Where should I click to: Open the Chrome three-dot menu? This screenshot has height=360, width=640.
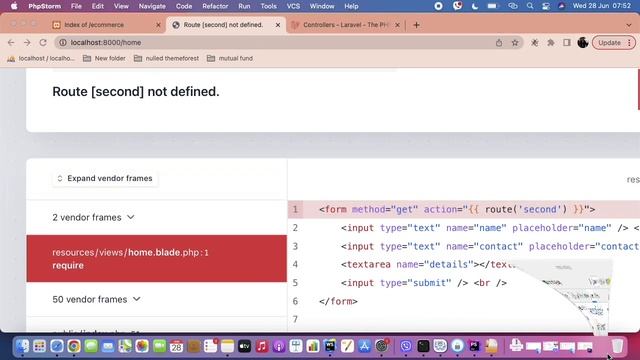coord(629,42)
